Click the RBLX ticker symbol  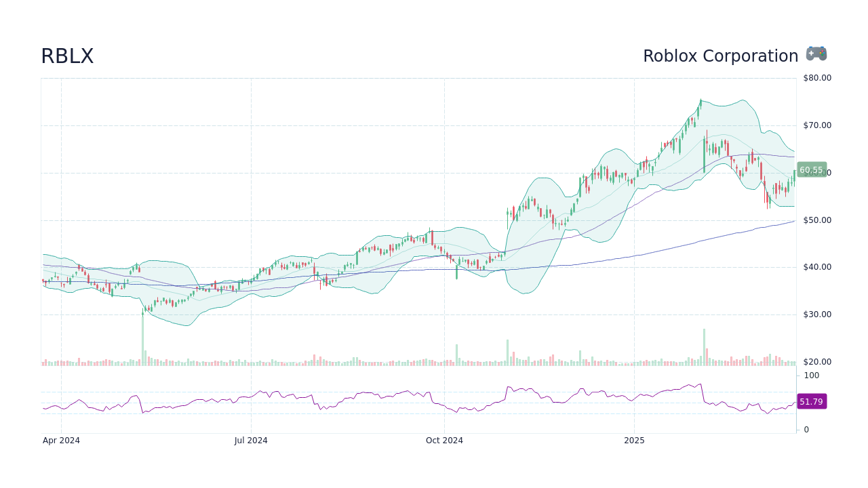pyautogui.click(x=67, y=56)
